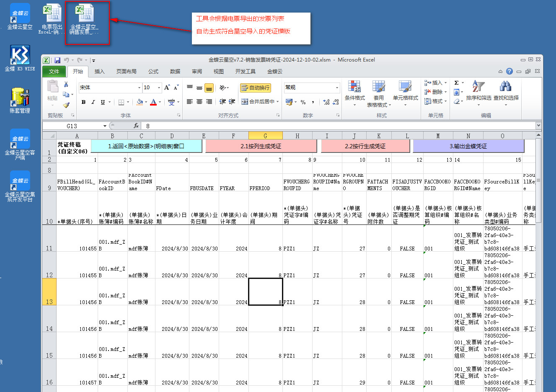556x392 pixels.
Task: Apply the fill color paint bucket
Action: [140, 102]
